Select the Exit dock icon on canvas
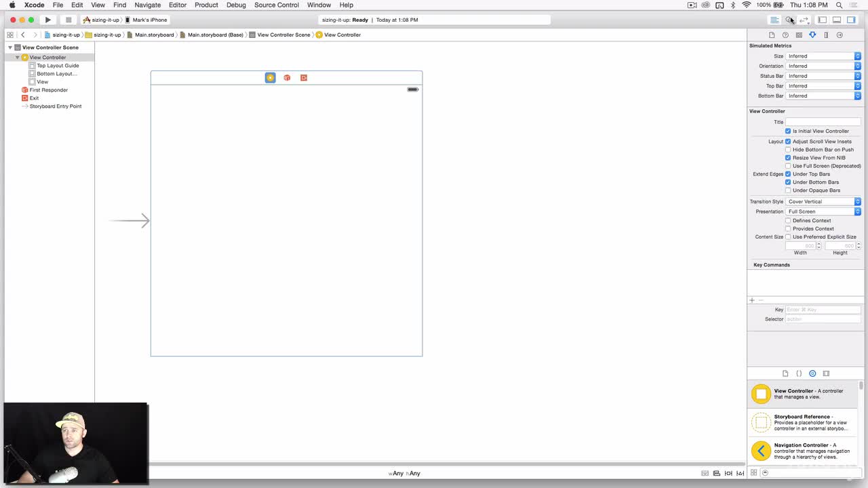The image size is (868, 488). click(x=304, y=78)
